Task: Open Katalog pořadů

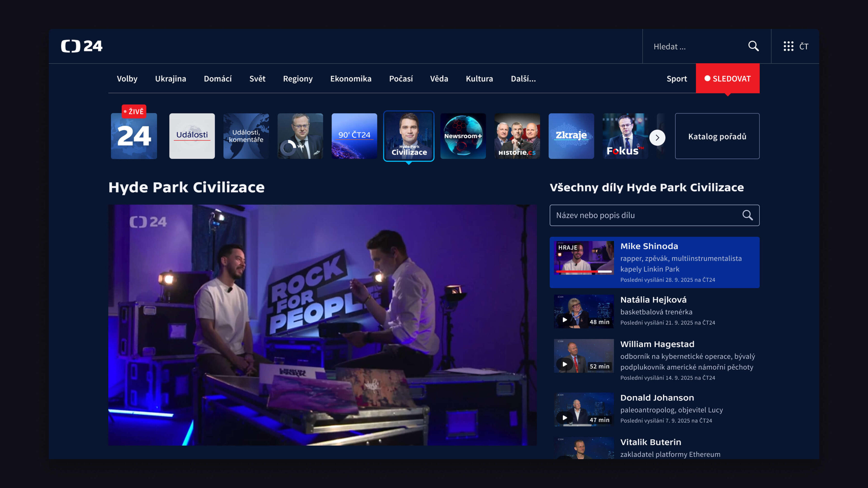Action: click(x=717, y=136)
